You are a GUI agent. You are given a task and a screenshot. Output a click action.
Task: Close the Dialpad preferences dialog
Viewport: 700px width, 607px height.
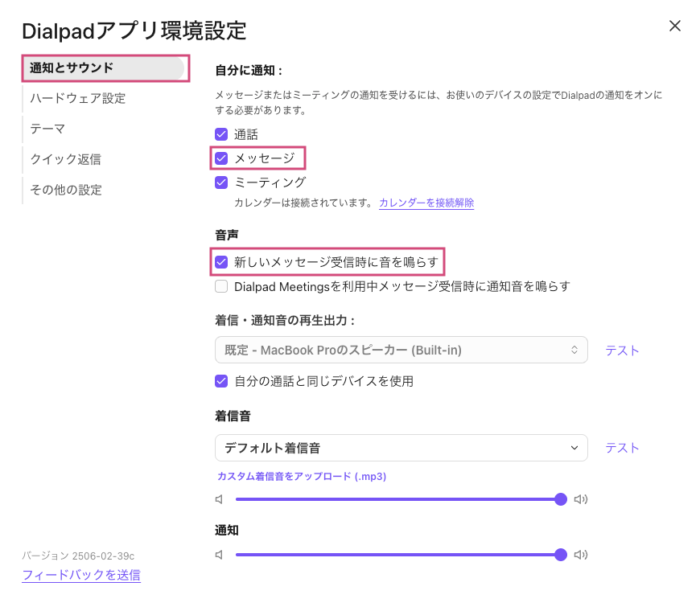[x=675, y=26]
